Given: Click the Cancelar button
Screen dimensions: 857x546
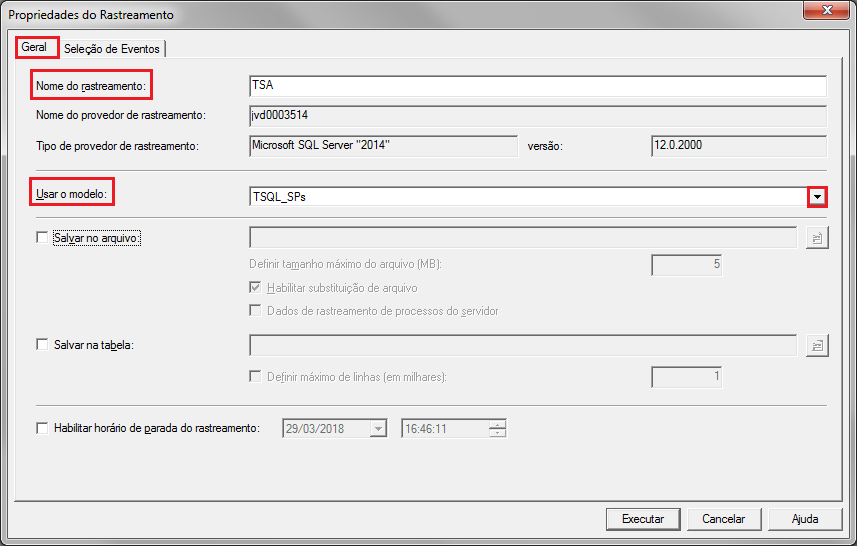Looking at the screenshot, I should pos(724,519).
